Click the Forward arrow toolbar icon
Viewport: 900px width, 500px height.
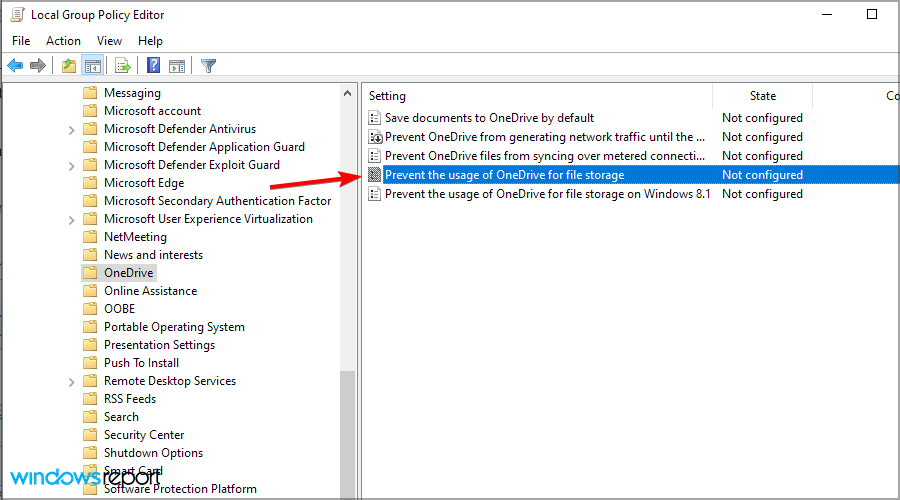click(38, 65)
